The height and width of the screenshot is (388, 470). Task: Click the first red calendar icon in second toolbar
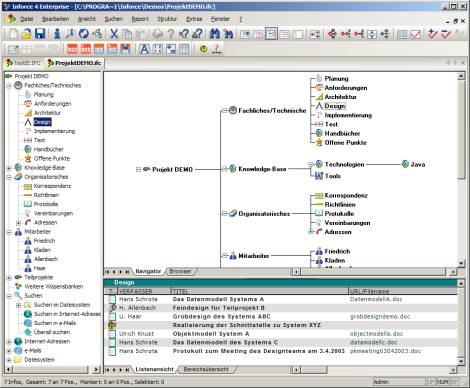click(72, 49)
